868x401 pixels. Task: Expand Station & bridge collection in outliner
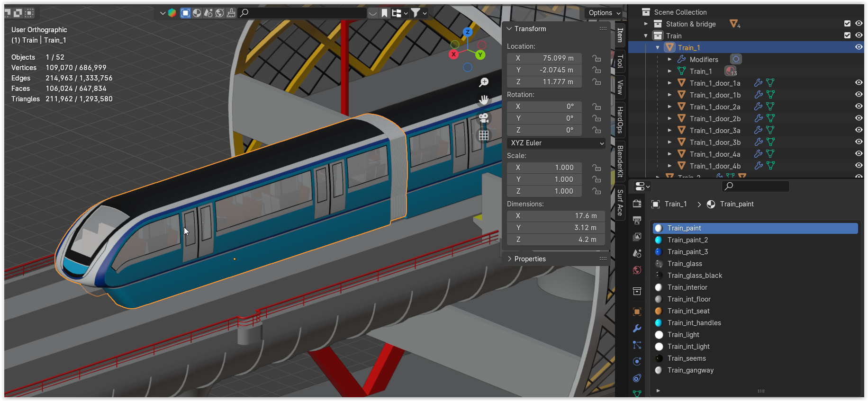646,24
